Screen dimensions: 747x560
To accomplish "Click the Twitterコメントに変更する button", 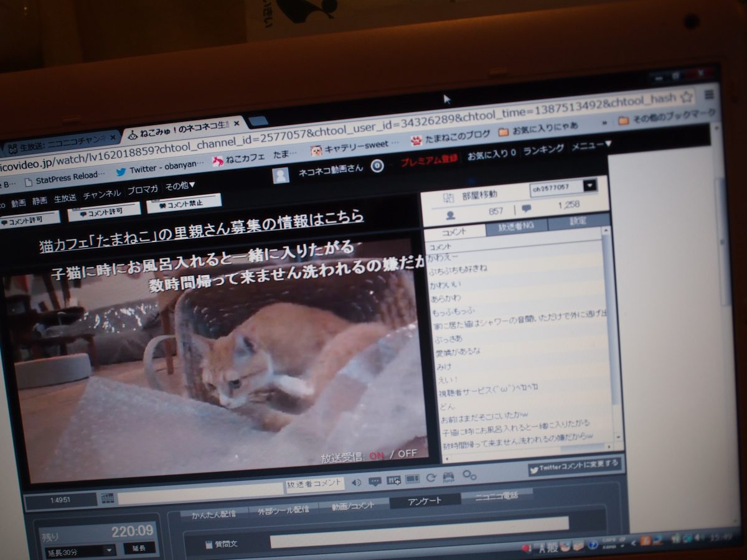I will click(575, 465).
